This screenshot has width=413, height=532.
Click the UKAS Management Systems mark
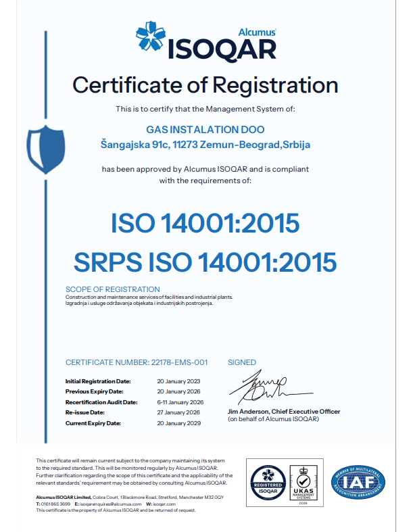point(303,484)
